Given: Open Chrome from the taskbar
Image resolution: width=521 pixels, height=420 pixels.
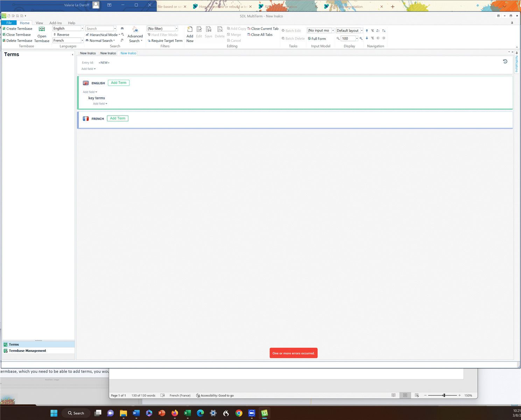Looking at the screenshot, I should (239, 413).
